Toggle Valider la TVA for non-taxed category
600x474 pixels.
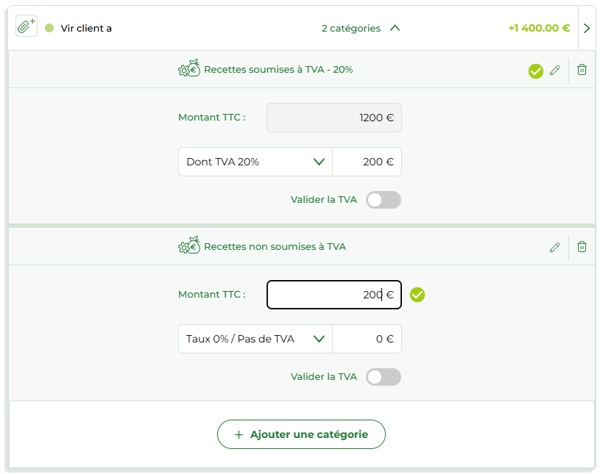(383, 377)
